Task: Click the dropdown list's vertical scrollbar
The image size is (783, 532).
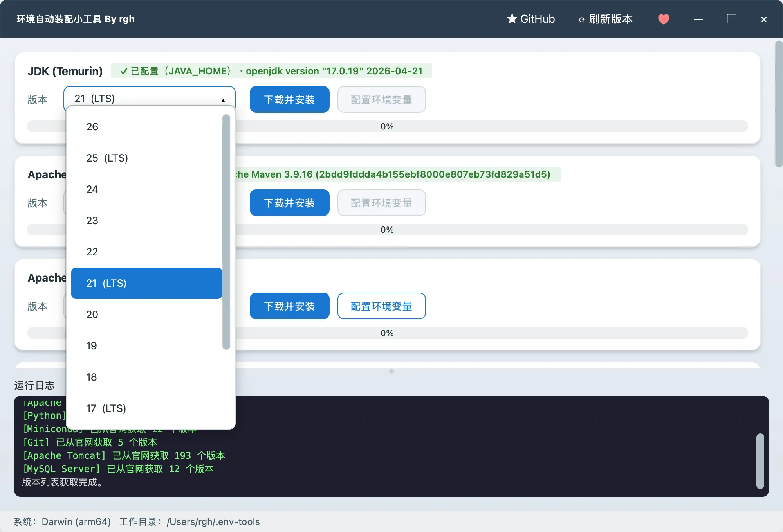Action: click(226, 232)
